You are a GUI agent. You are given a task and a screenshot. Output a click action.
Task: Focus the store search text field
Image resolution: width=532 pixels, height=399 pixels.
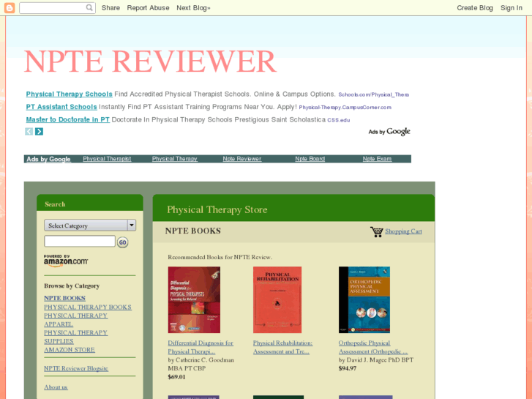(80, 241)
